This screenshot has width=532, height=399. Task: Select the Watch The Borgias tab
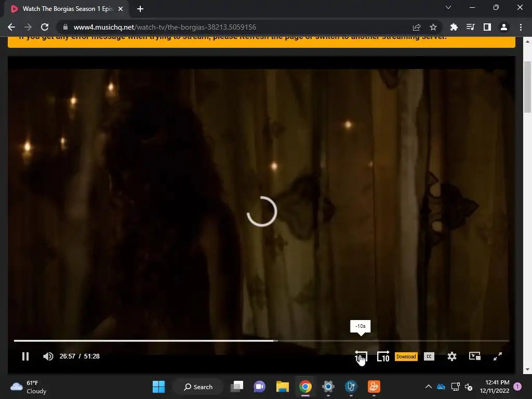pos(66,9)
